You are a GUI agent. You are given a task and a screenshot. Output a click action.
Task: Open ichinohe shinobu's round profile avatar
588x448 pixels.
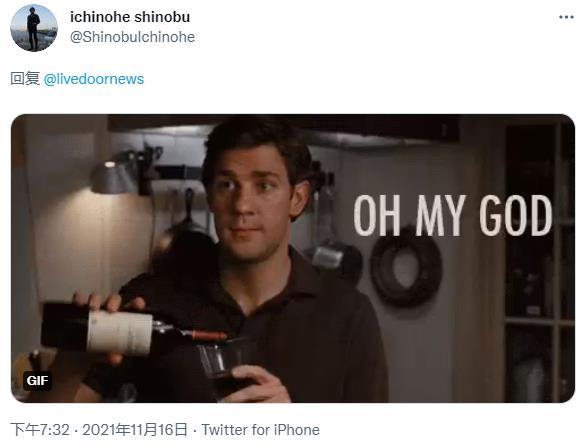pyautogui.click(x=34, y=28)
